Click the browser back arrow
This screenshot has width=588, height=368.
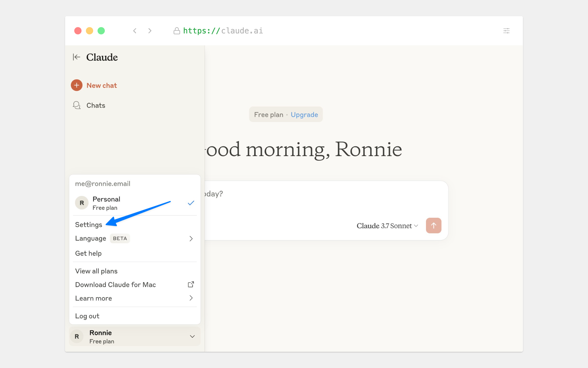[x=135, y=31]
